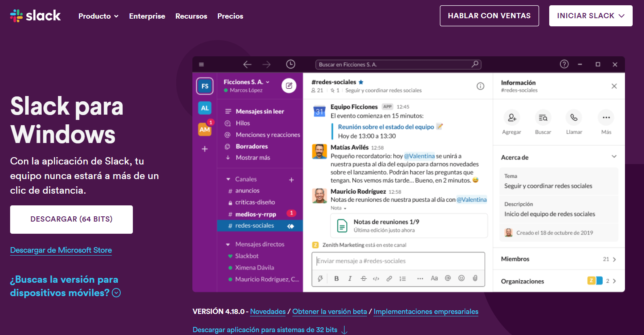
Task: Select Mensajes sin leer
Action: (x=260, y=111)
